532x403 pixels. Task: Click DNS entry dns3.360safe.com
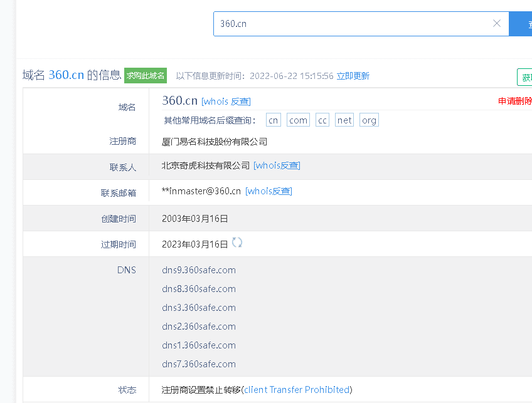coord(199,308)
